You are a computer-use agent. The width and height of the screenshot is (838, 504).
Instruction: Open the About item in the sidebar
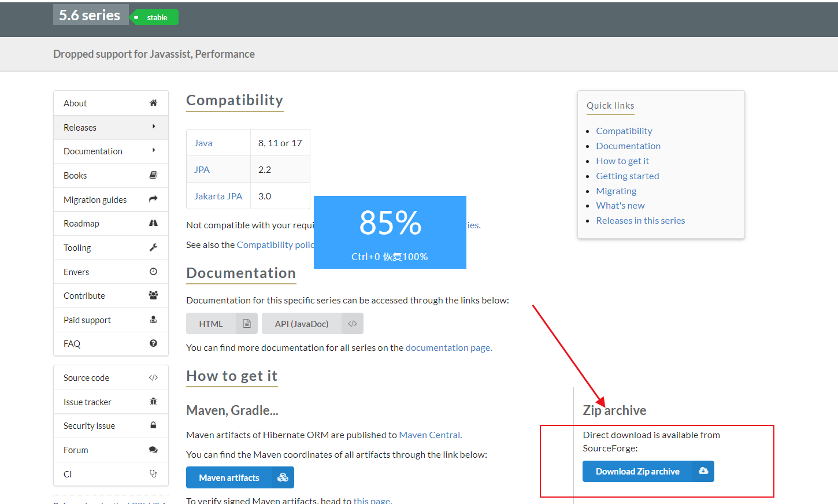[x=111, y=103]
